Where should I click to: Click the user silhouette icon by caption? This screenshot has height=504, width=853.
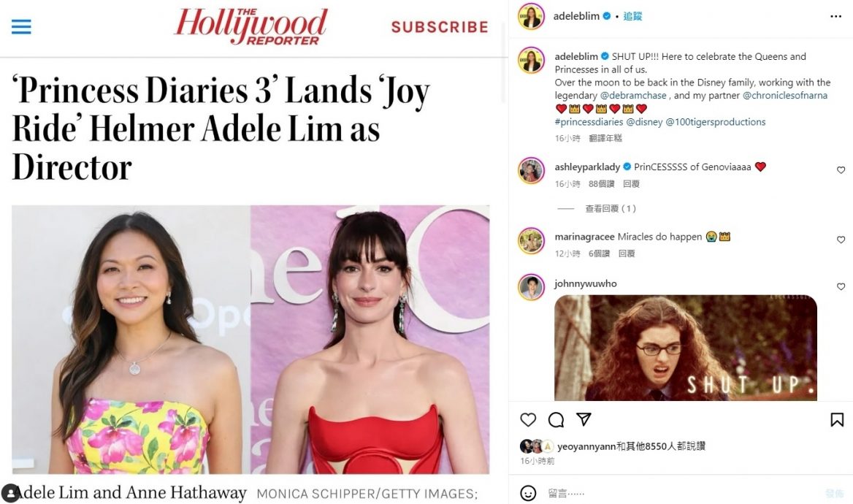[9, 492]
